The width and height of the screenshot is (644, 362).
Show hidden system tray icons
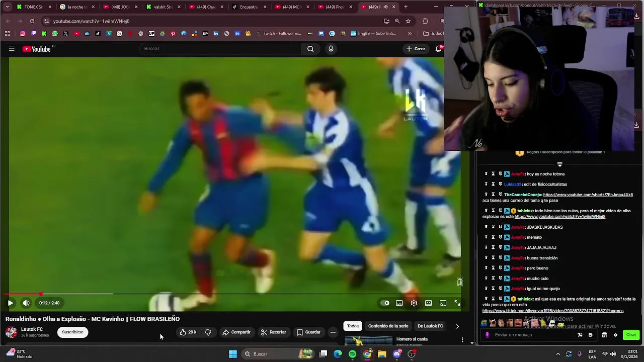point(558,354)
